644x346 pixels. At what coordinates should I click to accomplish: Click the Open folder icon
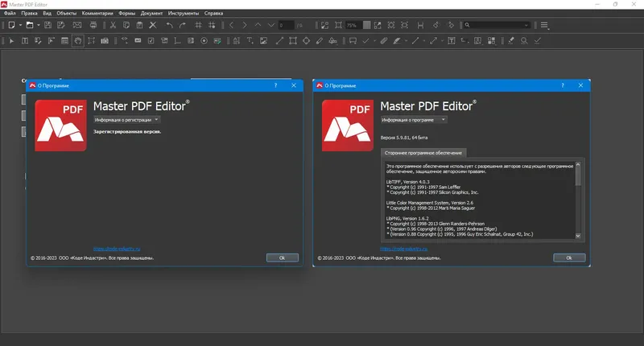[x=30, y=25]
